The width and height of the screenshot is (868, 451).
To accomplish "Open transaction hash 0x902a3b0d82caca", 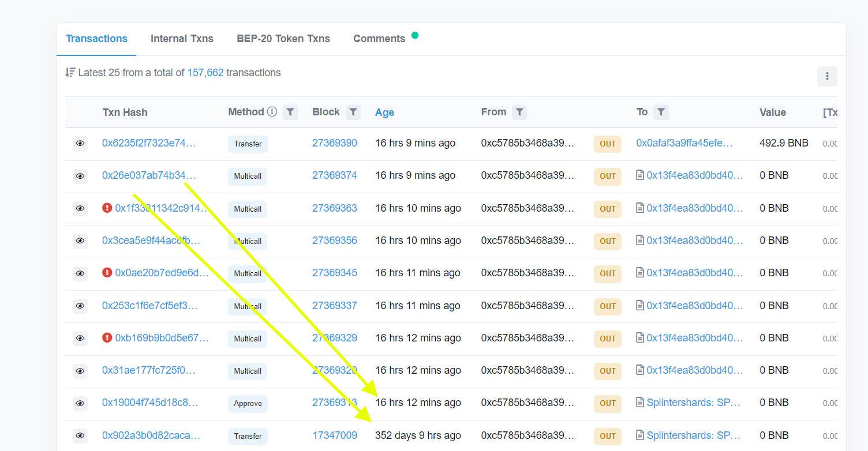I will point(151,435).
